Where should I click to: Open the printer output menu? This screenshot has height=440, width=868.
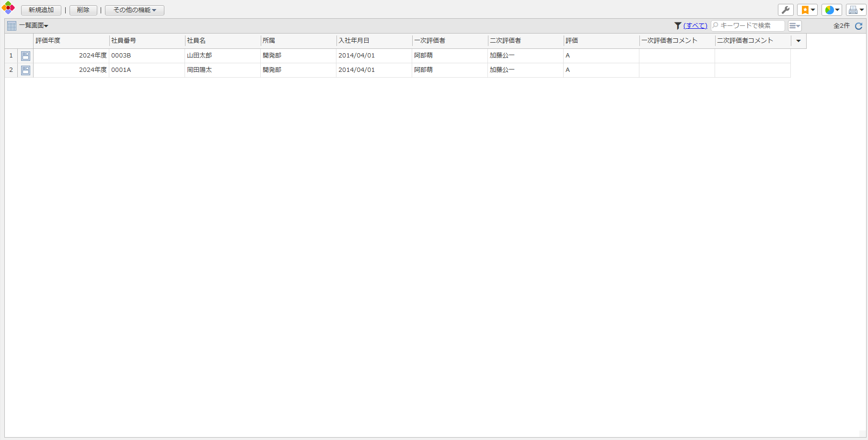pyautogui.click(x=856, y=10)
